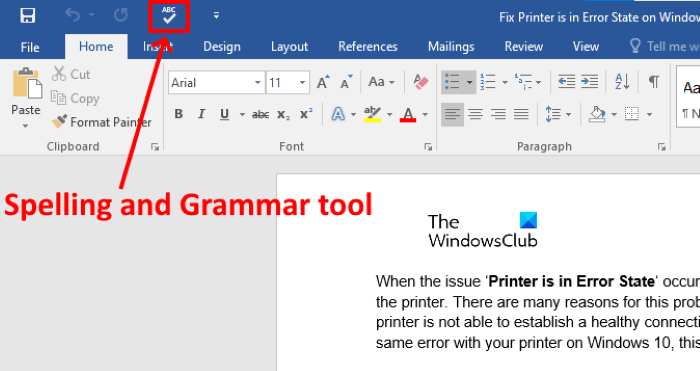700x371 pixels.
Task: Expand font color picker arrow
Action: tap(425, 115)
